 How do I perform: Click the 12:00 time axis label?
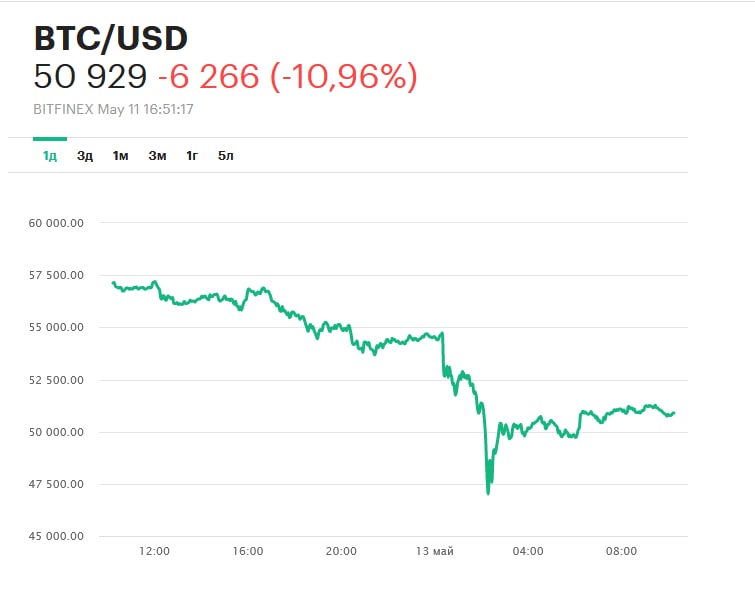154,551
